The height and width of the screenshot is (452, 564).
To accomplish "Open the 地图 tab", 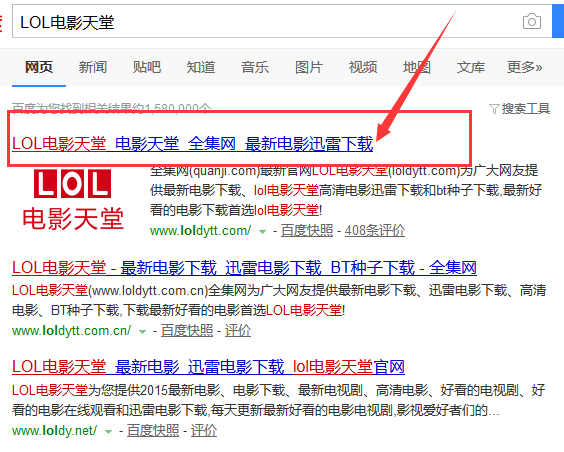I will (417, 67).
